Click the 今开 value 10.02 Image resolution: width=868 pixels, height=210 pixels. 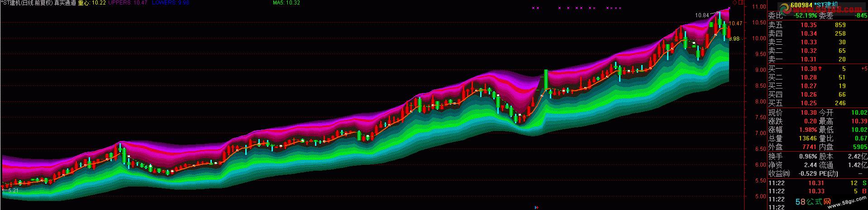coord(859,112)
